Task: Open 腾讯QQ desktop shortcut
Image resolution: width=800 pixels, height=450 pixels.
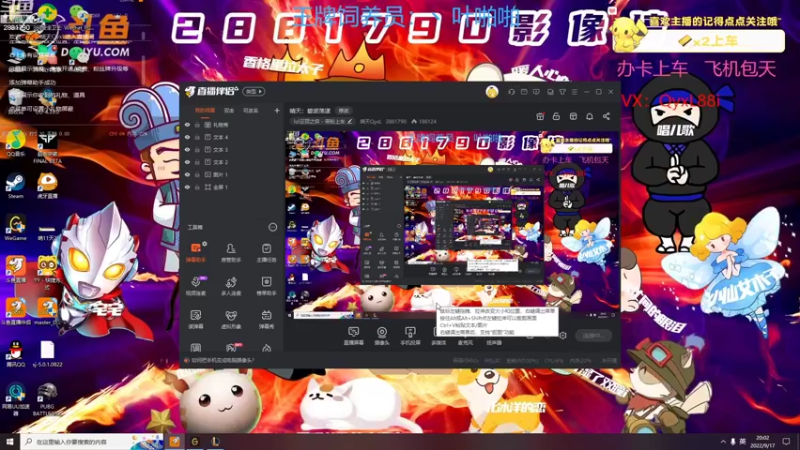Action: coord(15,354)
